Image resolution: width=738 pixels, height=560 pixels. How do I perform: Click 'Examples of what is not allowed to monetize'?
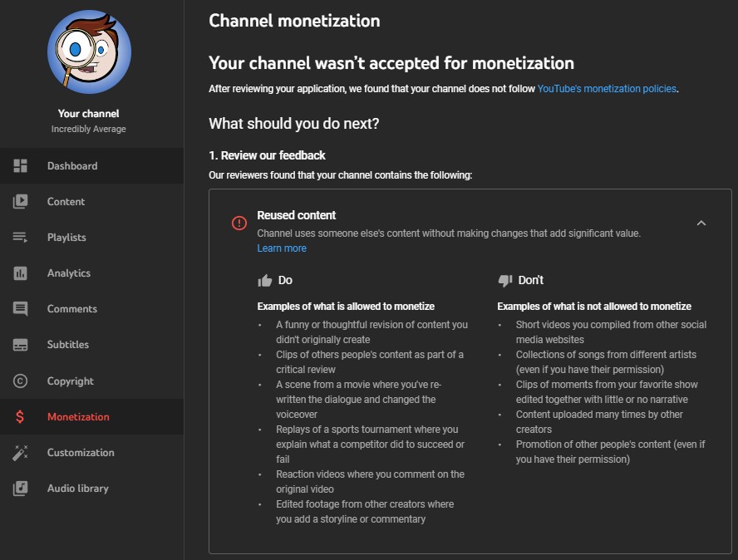coord(594,307)
